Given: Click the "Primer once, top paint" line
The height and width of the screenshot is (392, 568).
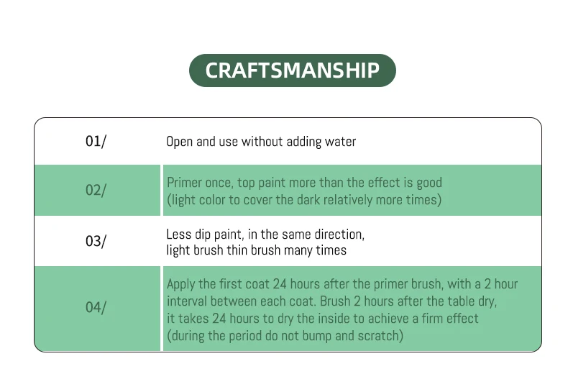Looking at the screenshot, I should 304,183.
